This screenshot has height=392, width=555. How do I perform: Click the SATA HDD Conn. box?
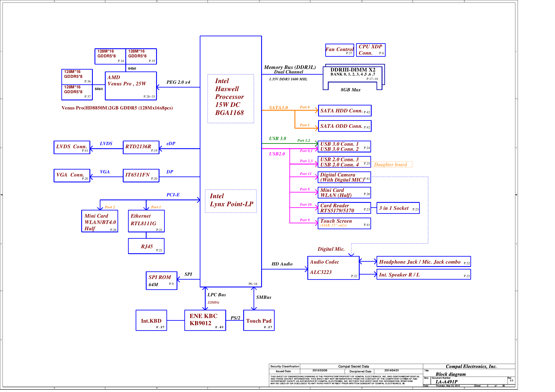[x=345, y=111]
